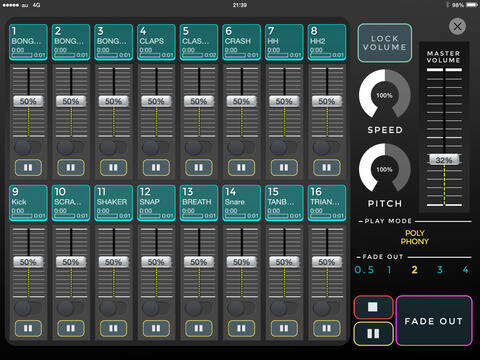The width and height of the screenshot is (480, 360).
Task: Close mixer with X icon
Action: [x=457, y=26]
